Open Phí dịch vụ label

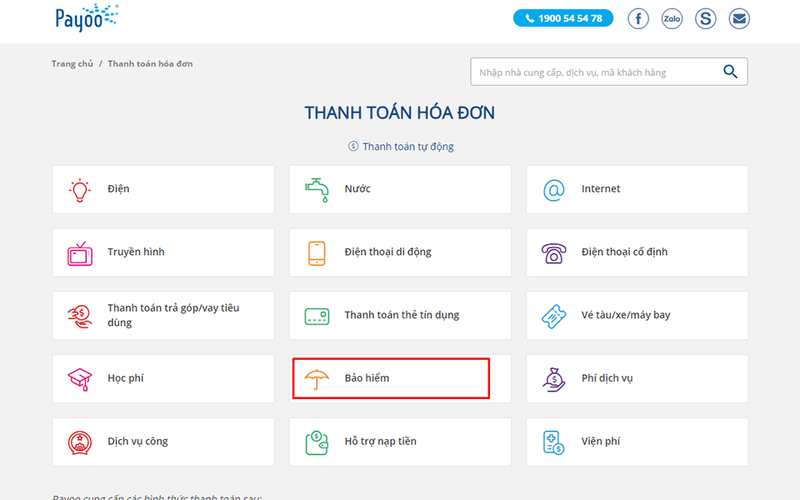607,378
